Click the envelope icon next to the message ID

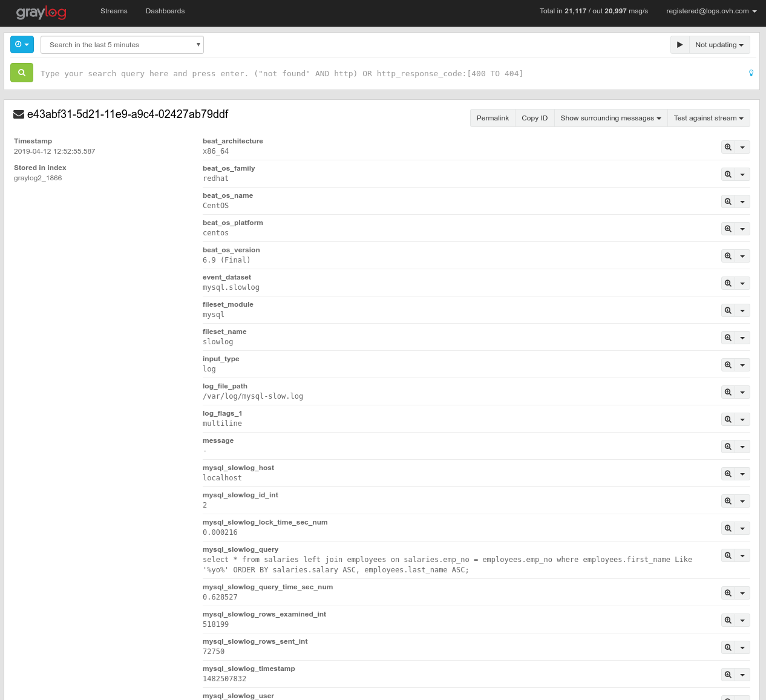pyautogui.click(x=18, y=113)
